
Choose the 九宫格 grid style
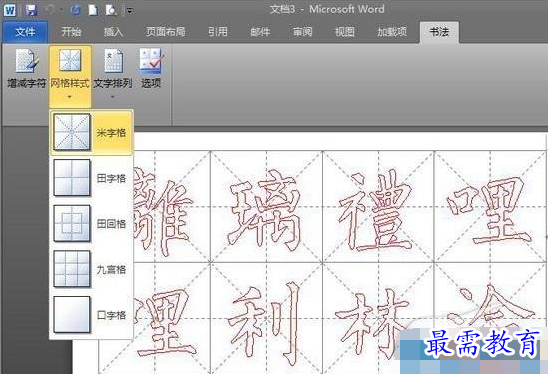(x=91, y=269)
